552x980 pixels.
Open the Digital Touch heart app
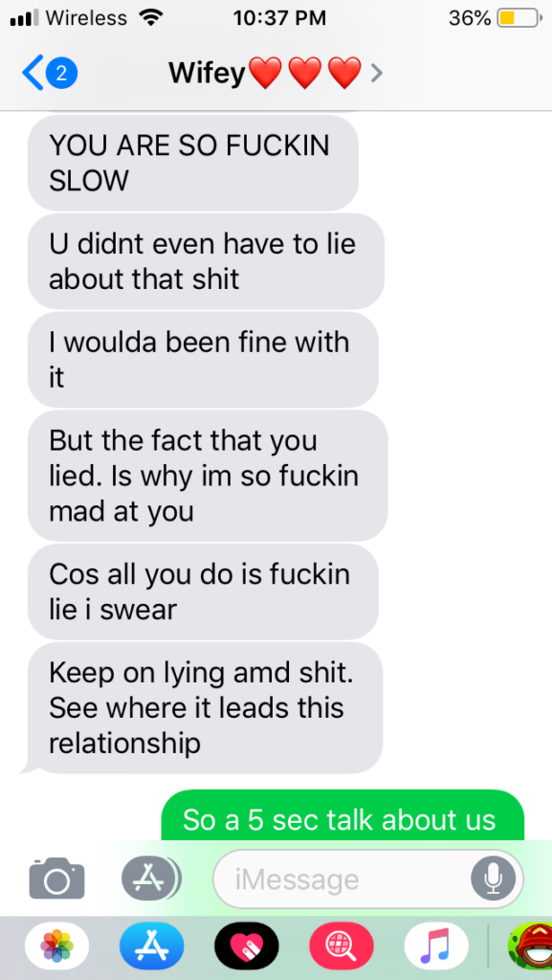tap(247, 946)
